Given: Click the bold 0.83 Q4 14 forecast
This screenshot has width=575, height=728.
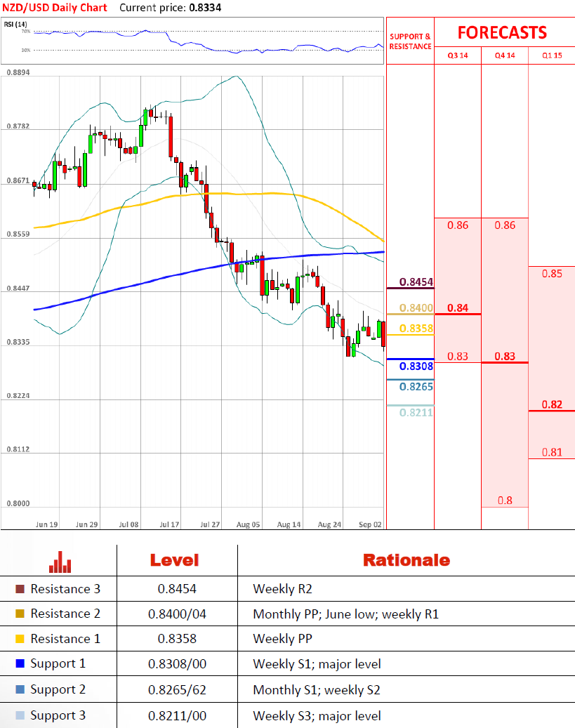Looking at the screenshot, I should coord(505,356).
